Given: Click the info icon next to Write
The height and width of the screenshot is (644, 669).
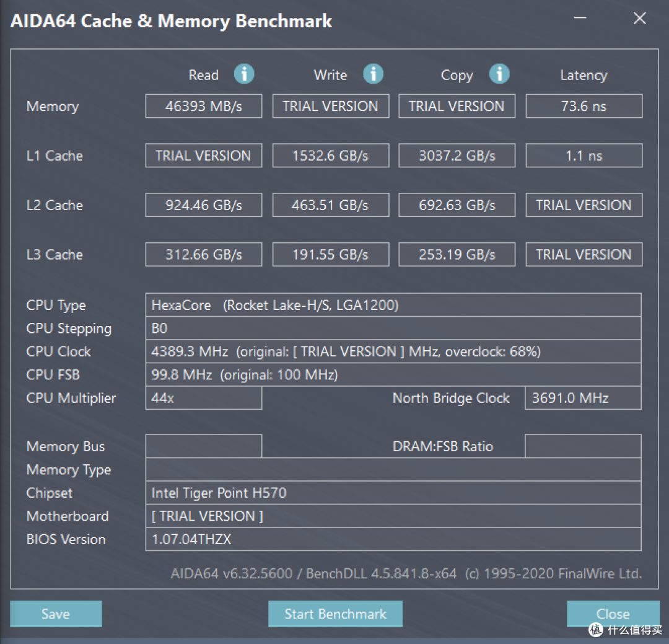Looking at the screenshot, I should 373,74.
